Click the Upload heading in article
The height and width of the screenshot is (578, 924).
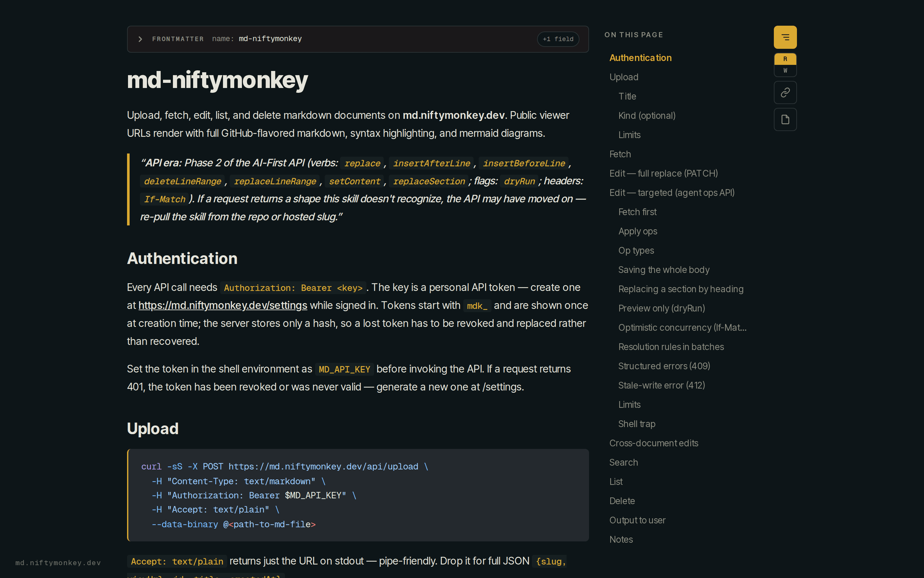(x=152, y=429)
